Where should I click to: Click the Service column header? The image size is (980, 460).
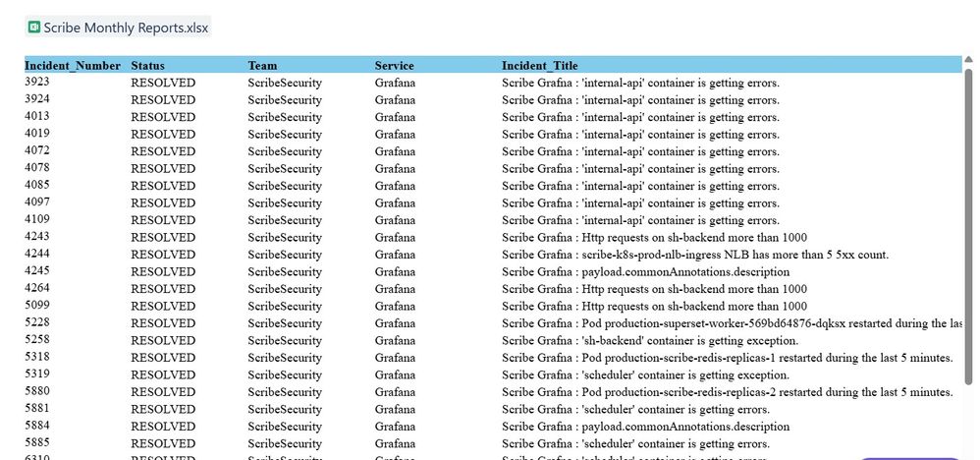[395, 65]
